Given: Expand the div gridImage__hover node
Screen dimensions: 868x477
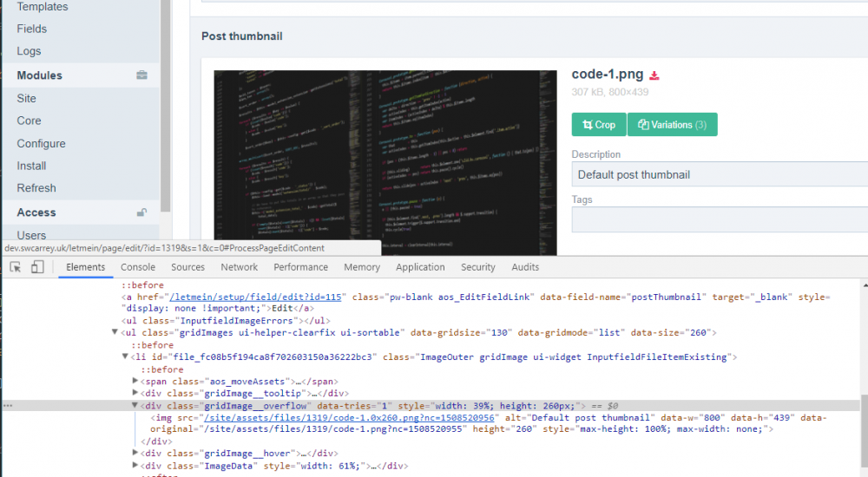Looking at the screenshot, I should point(135,453).
